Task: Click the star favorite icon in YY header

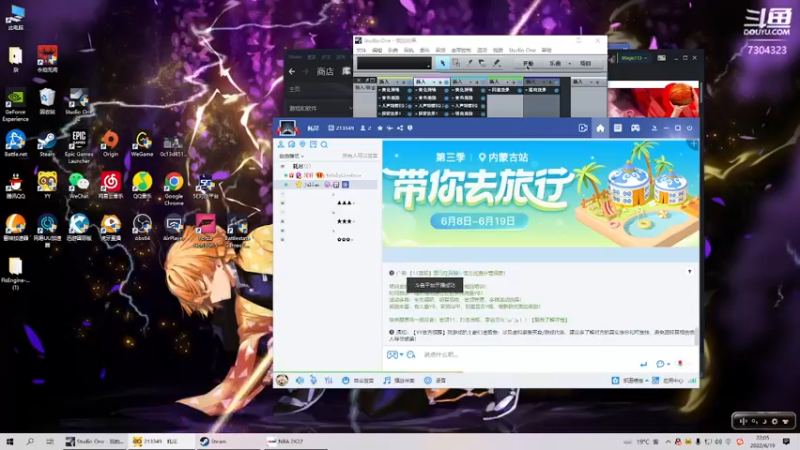Action: (380, 128)
